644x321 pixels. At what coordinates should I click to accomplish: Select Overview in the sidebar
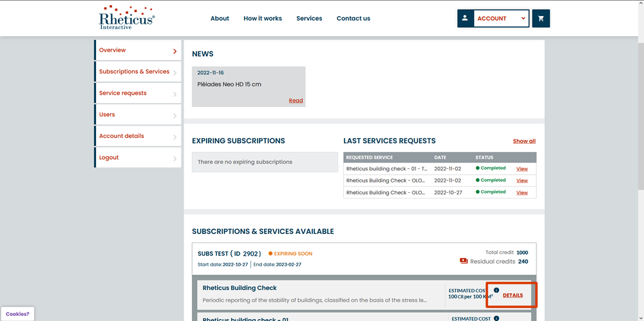(138, 50)
